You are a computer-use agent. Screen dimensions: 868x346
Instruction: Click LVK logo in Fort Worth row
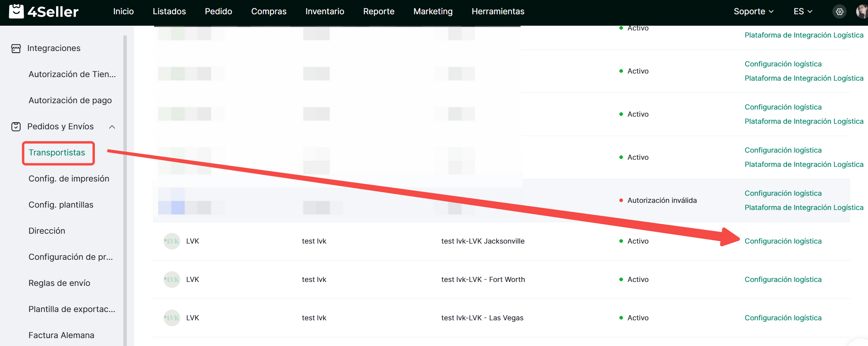(172, 280)
